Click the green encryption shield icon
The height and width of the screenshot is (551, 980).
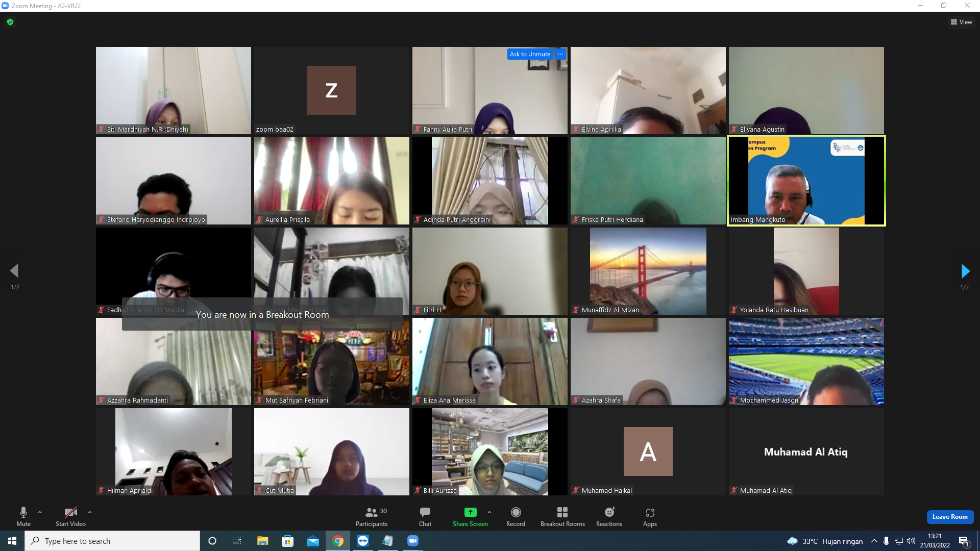pos(10,22)
